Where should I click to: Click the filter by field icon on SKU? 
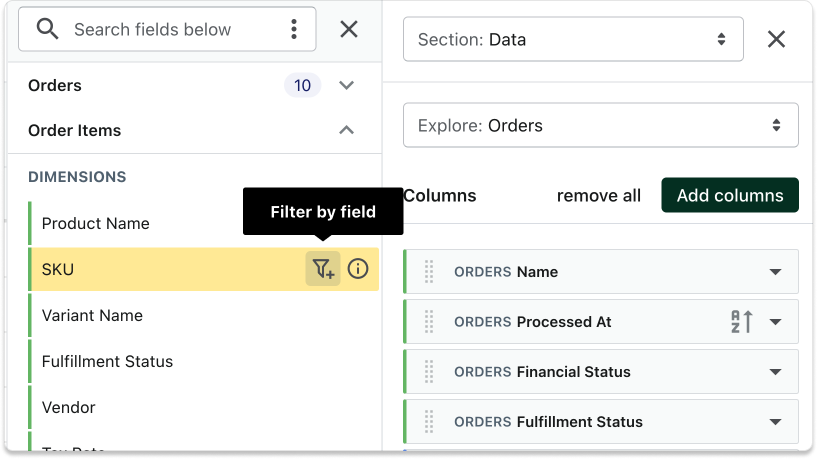tap(322, 269)
